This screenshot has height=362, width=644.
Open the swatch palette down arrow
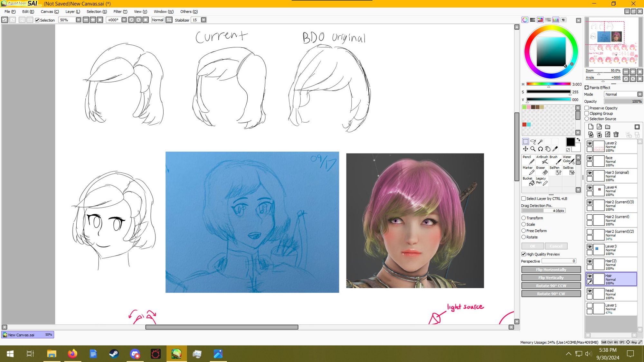[578, 133]
